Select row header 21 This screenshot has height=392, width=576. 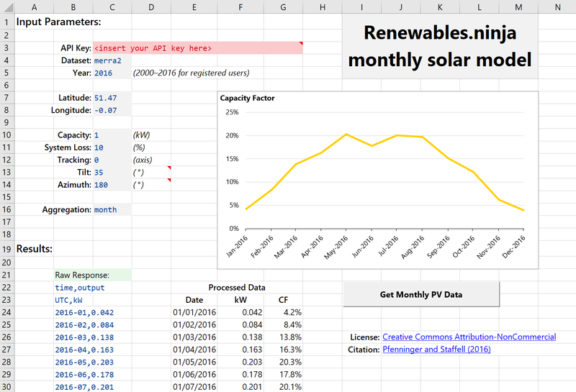click(6, 275)
